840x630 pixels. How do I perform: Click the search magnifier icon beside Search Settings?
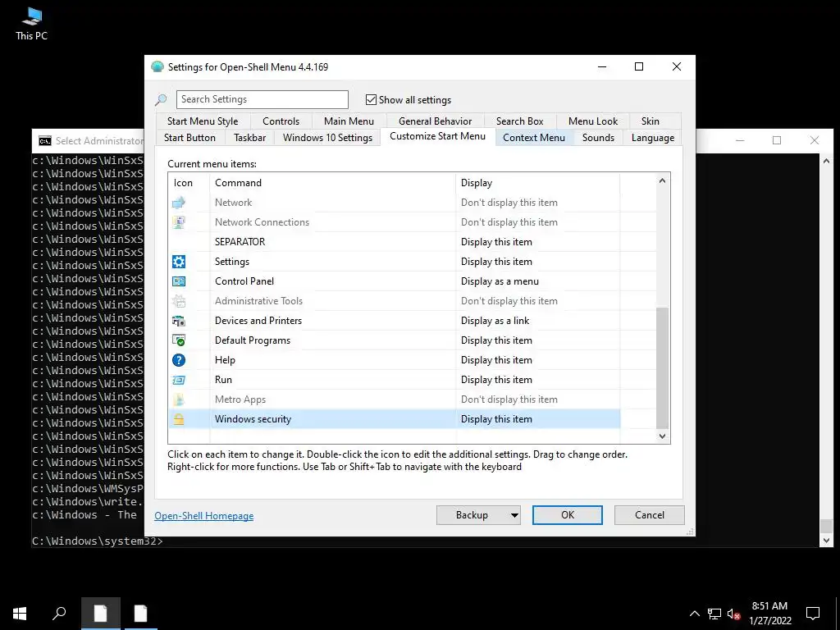tap(161, 99)
